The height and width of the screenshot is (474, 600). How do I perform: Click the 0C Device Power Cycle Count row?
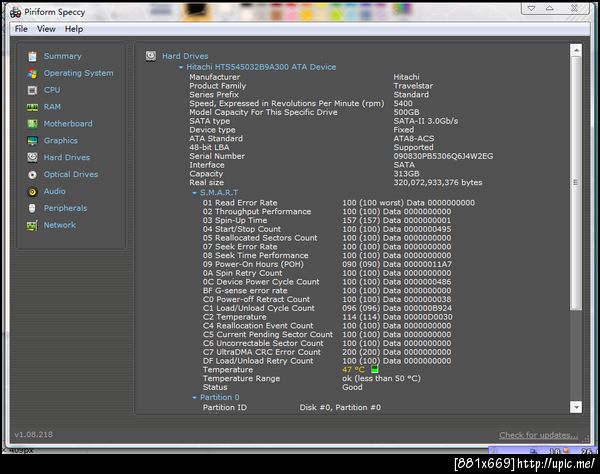327,282
